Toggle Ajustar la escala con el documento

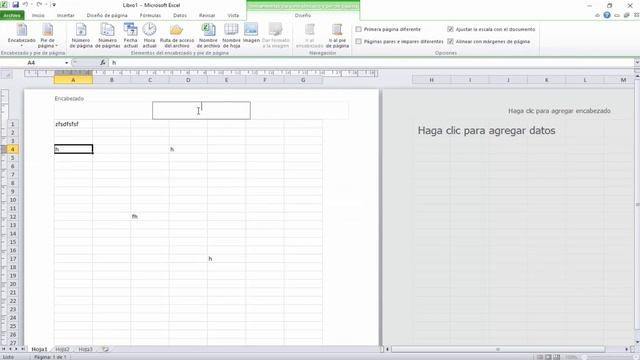(450, 29)
